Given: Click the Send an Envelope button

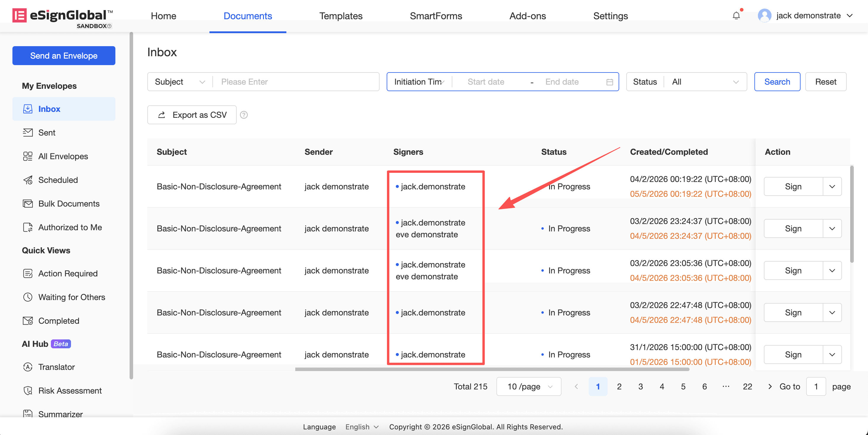Looking at the screenshot, I should tap(64, 56).
